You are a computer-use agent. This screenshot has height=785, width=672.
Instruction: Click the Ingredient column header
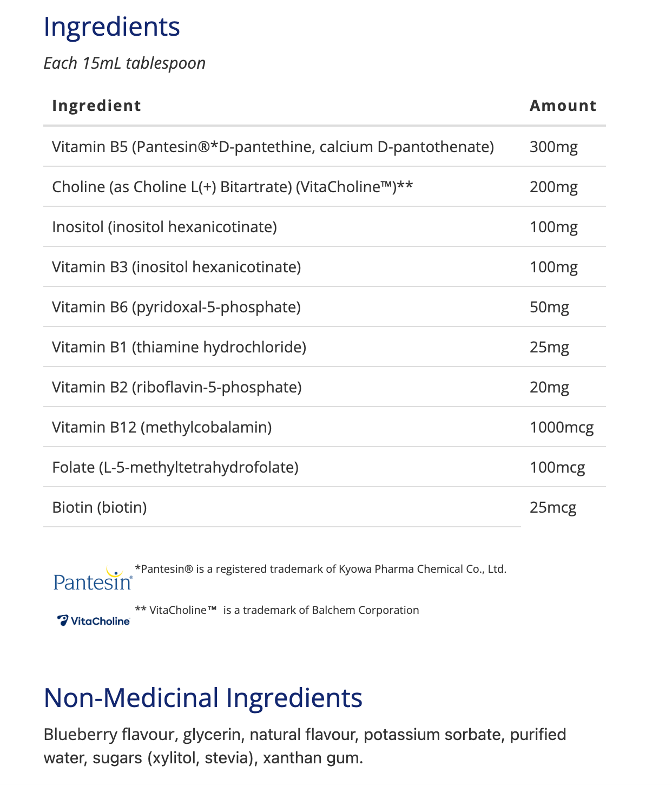[96, 106]
